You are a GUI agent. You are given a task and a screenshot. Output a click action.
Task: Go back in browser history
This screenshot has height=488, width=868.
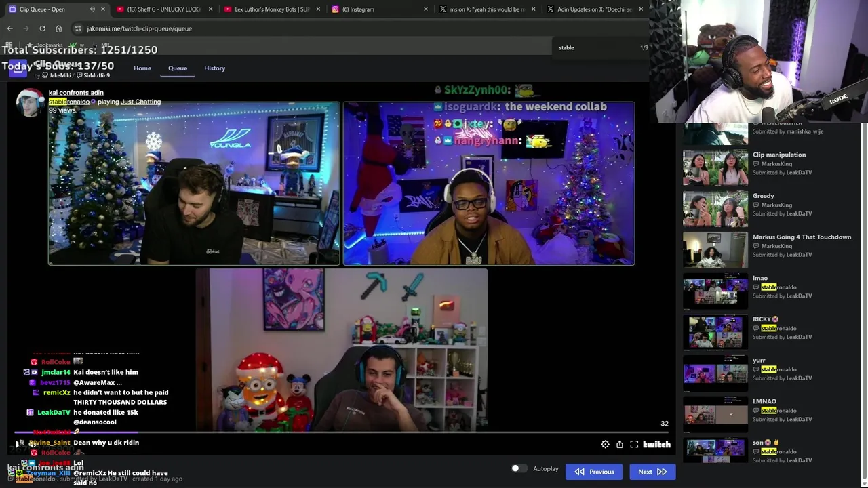pyautogui.click(x=9, y=28)
